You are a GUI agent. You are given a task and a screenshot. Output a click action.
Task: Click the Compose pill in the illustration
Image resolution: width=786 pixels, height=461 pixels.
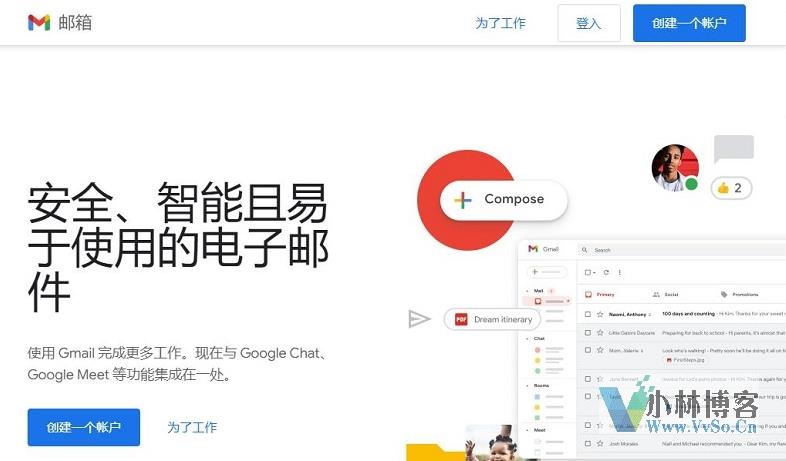coord(504,199)
